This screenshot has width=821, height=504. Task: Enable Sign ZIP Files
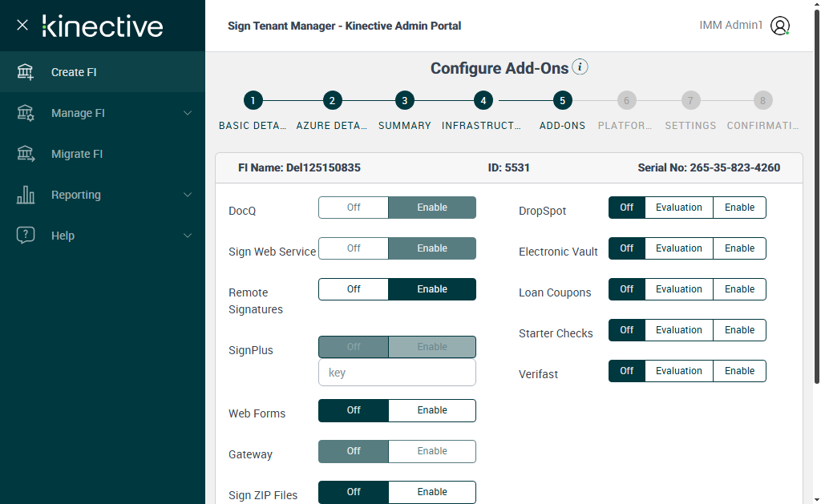432,492
